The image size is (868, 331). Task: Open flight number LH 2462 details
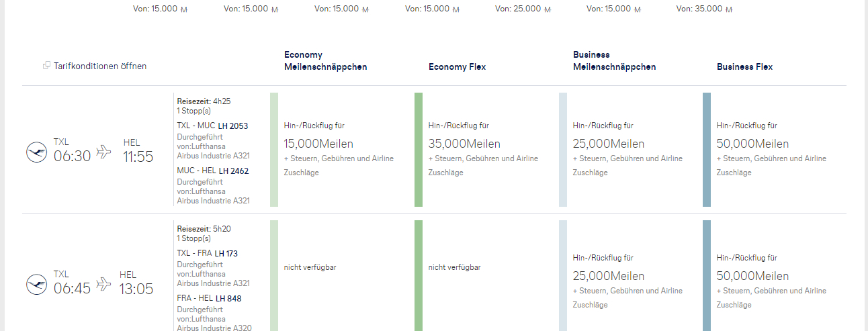[x=233, y=171]
